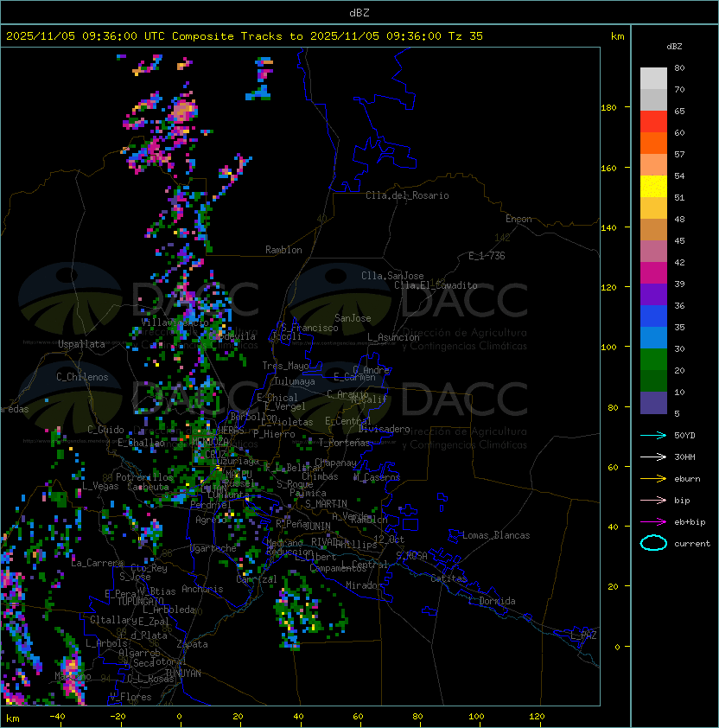Click the current legend label
This screenshot has width=719, height=728.
[692, 544]
